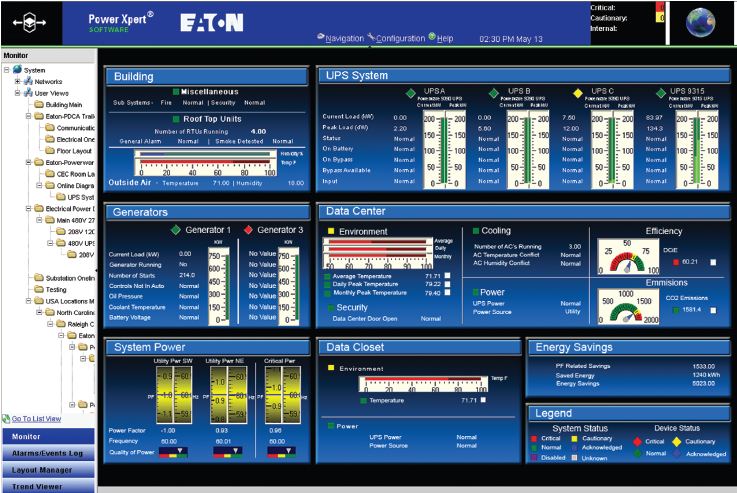Click UPS A green status diamond
Image resolution: width=737 pixels, height=493 pixels.
[410, 93]
